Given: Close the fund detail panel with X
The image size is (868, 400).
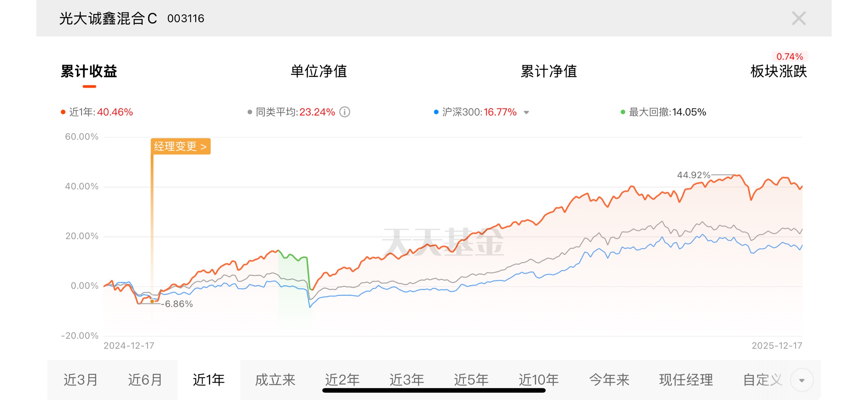Looking at the screenshot, I should tap(798, 18).
